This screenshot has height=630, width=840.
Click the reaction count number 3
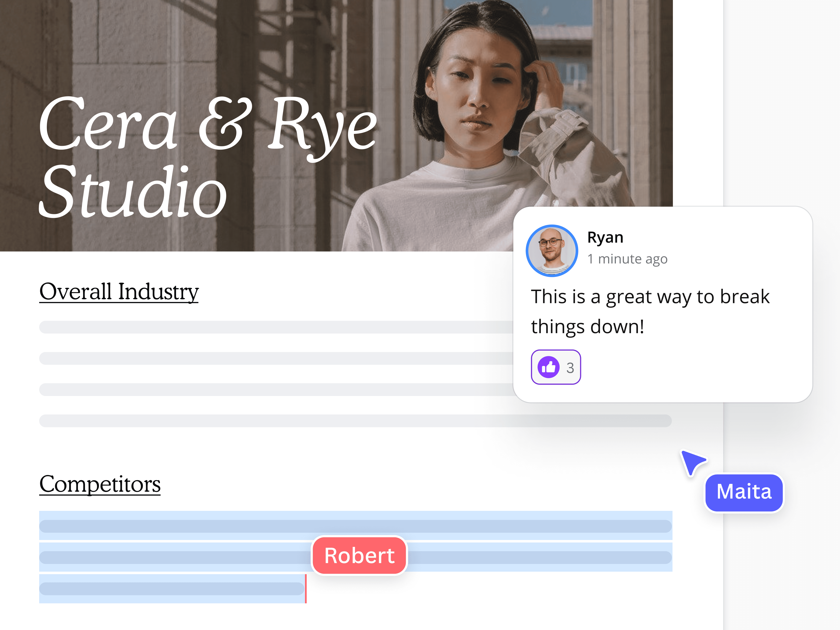pyautogui.click(x=570, y=367)
